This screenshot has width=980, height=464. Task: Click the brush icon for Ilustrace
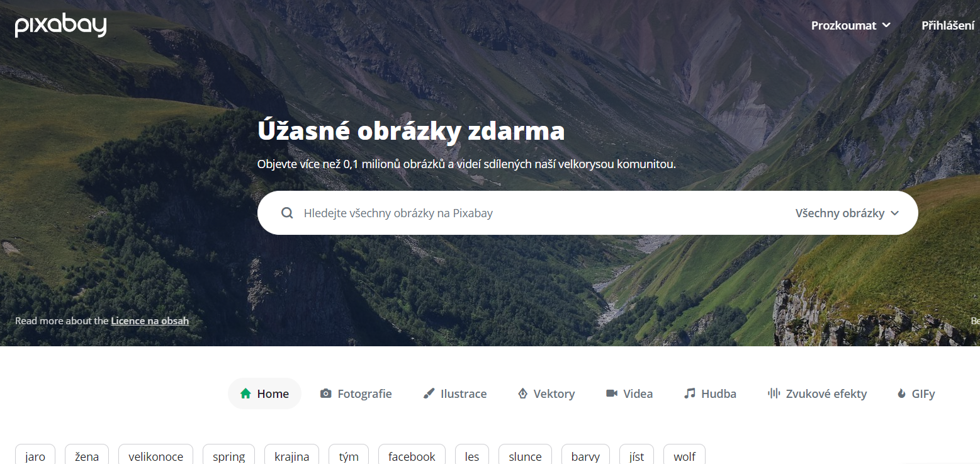pos(429,393)
